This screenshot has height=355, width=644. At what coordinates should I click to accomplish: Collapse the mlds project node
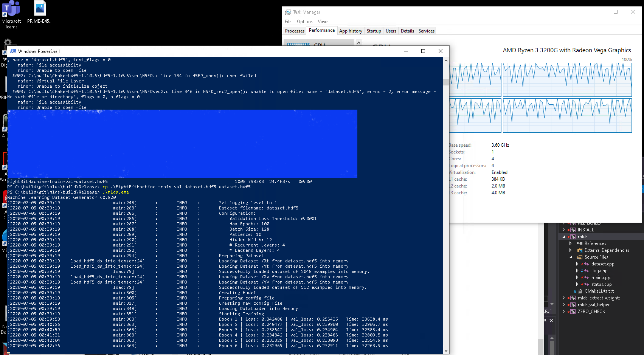coord(564,237)
